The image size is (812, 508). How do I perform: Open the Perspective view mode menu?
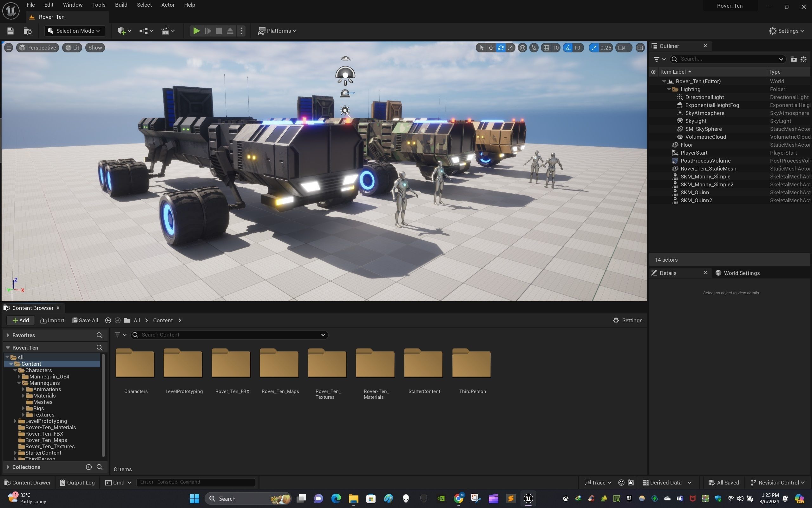click(x=37, y=48)
